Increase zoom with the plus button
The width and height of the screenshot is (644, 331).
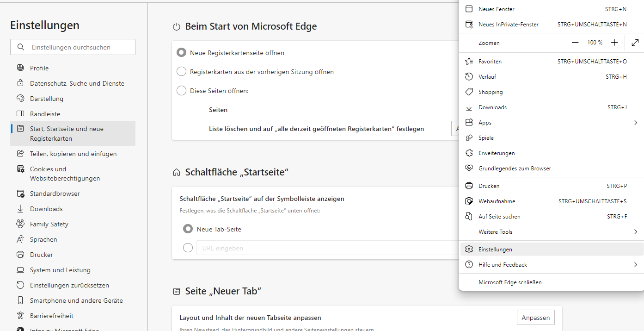point(614,43)
